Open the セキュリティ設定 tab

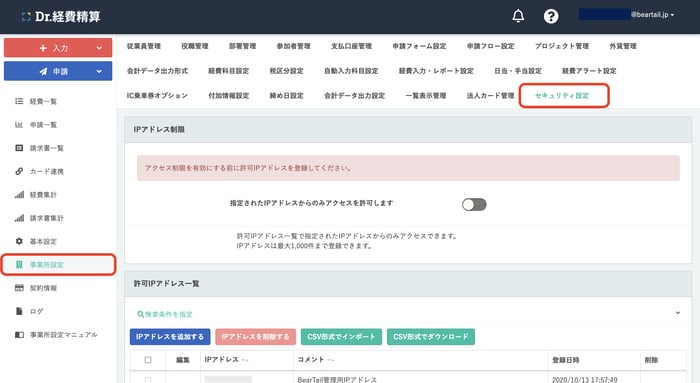coord(562,96)
